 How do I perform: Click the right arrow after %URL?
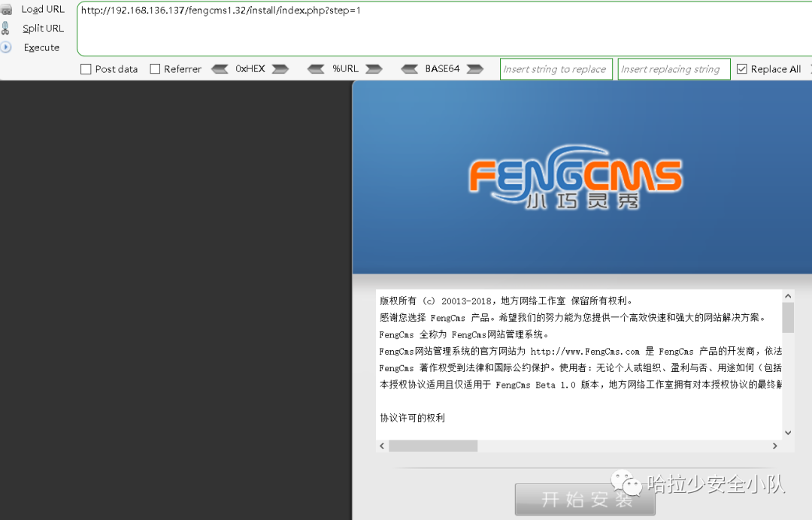[374, 69]
